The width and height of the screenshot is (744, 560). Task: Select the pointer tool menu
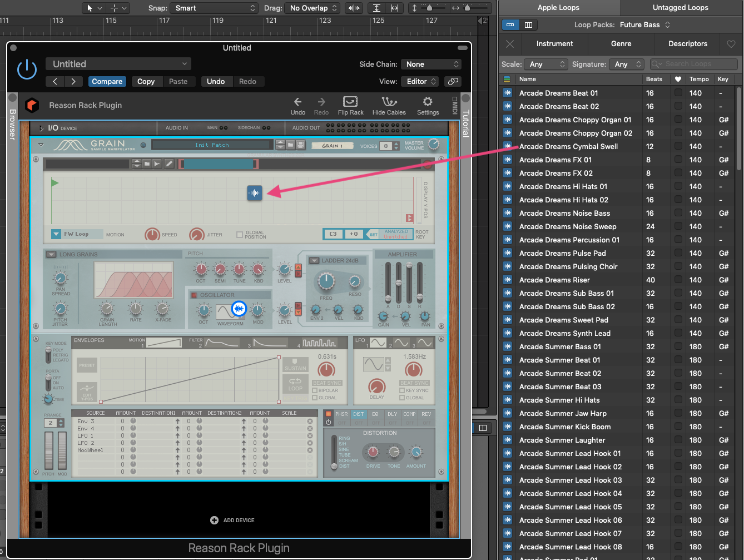tap(93, 8)
